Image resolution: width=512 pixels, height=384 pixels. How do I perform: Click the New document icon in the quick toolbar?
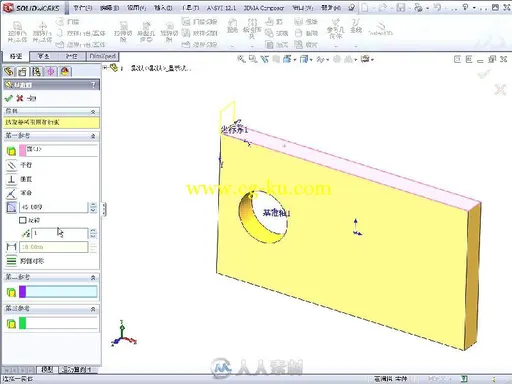tap(365, 7)
